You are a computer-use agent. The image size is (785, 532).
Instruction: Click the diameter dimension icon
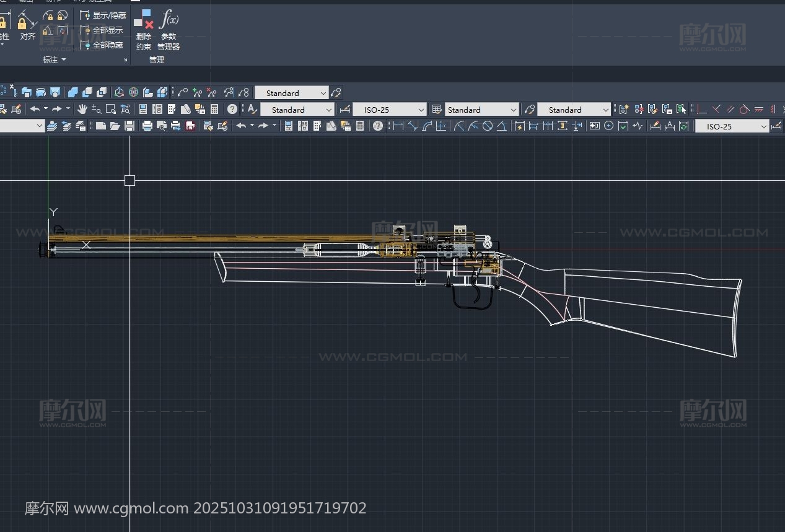(x=488, y=126)
